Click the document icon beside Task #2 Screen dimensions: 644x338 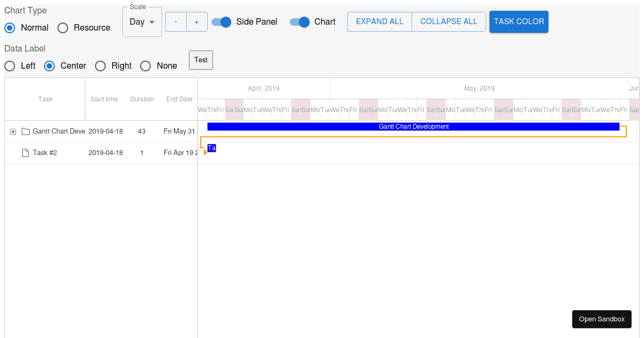[25, 152]
